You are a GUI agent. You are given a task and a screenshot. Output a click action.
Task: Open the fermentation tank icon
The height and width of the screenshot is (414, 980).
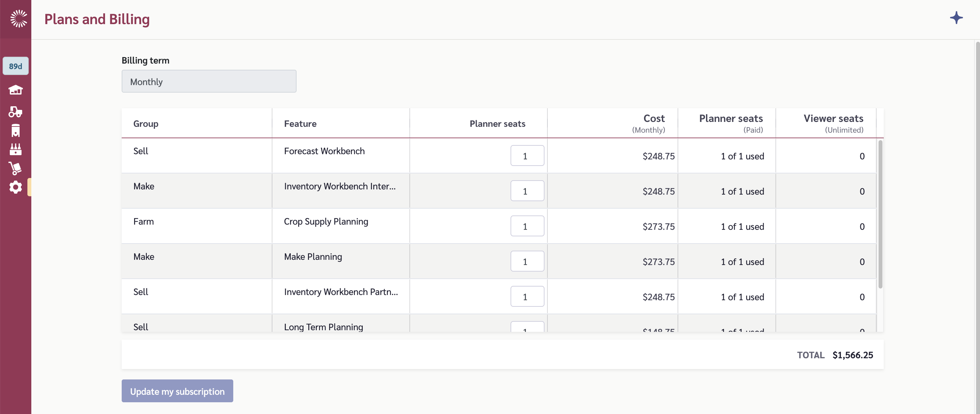[16, 130]
